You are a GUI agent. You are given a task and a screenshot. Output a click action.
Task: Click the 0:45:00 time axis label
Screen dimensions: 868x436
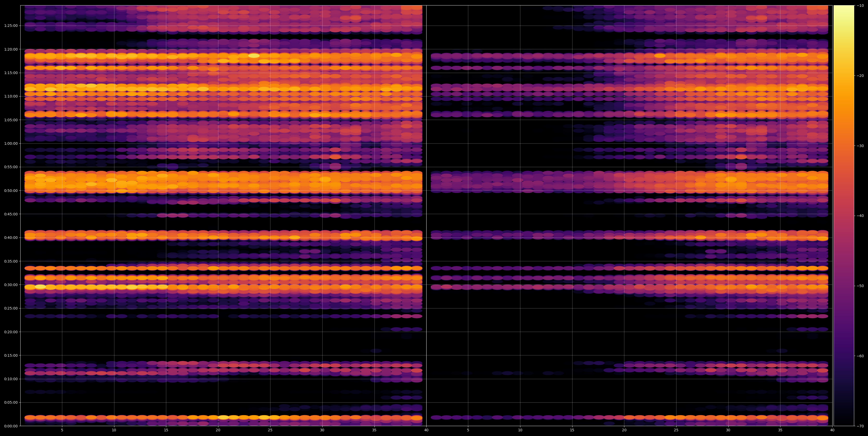[11, 214]
